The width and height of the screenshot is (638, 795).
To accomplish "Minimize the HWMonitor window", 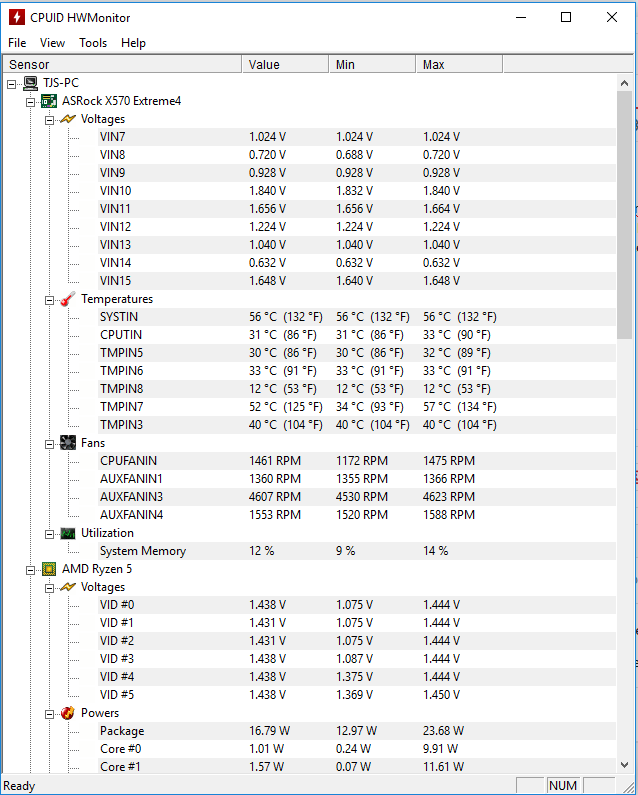I will [x=521, y=17].
